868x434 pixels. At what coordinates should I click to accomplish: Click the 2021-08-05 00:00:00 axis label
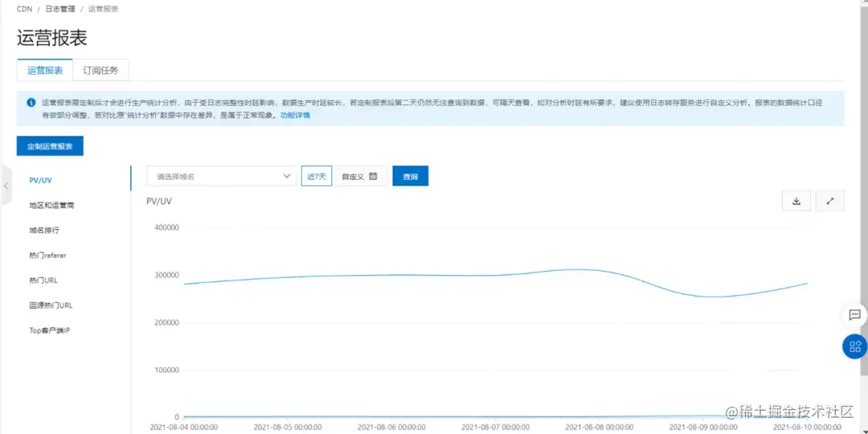(288, 428)
